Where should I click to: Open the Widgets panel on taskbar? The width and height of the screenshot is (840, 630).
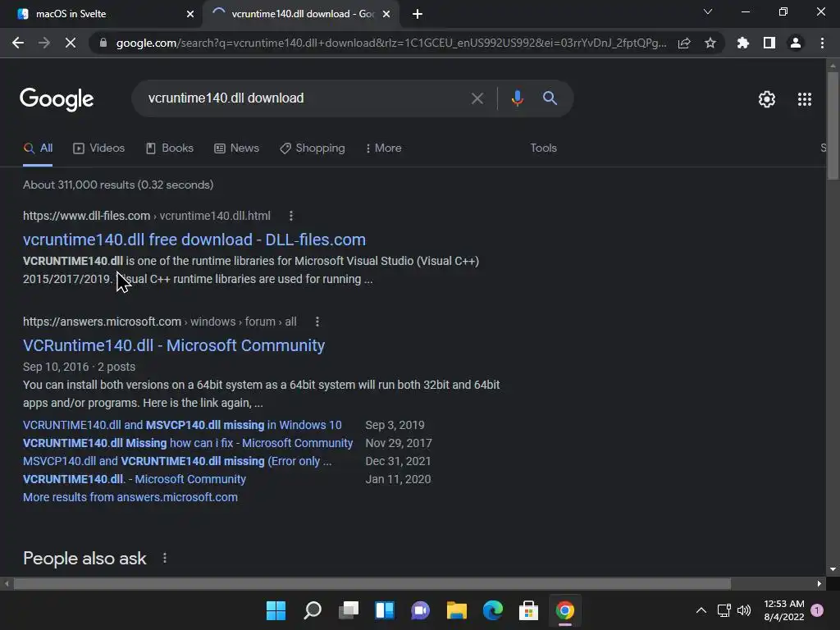tap(385, 610)
